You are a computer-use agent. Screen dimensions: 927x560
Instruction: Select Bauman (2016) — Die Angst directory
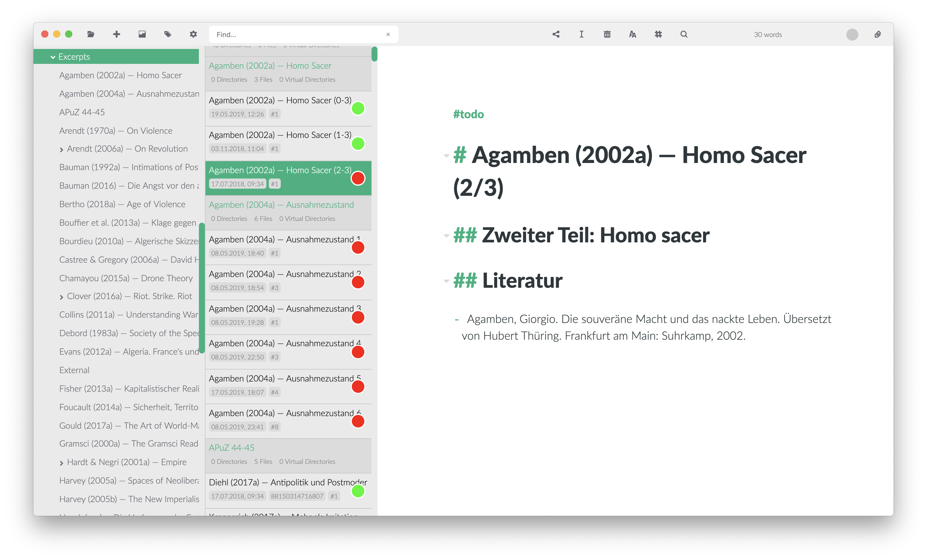pos(129,185)
